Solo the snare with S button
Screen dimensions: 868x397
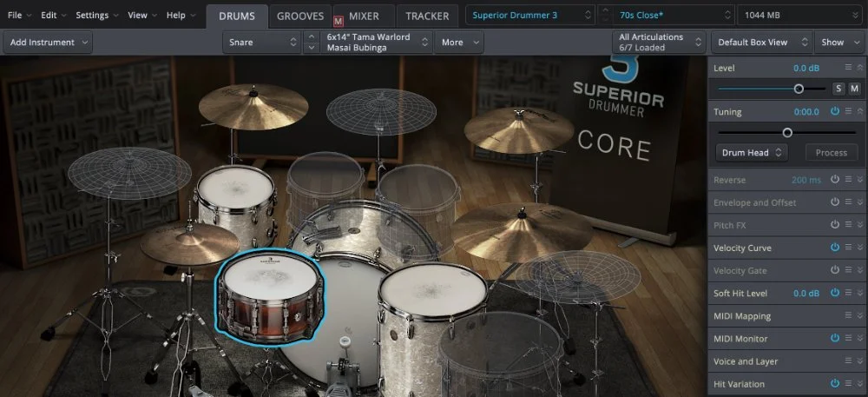pyautogui.click(x=838, y=89)
